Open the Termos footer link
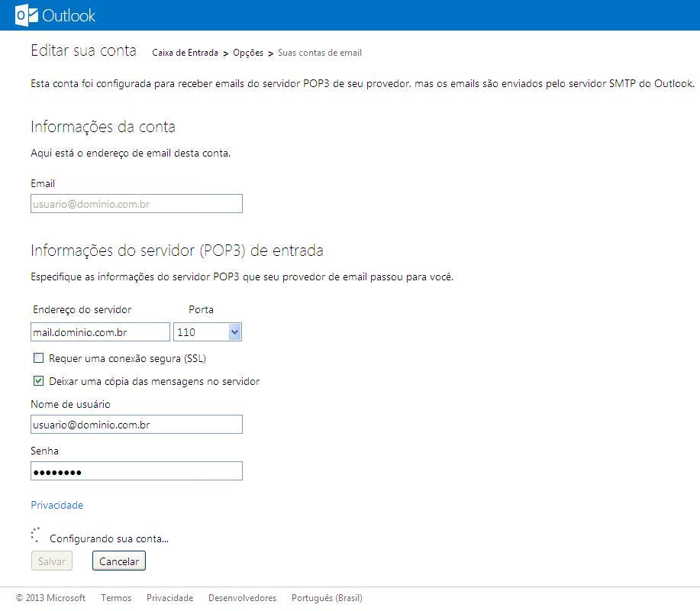Image resolution: width=700 pixels, height=611 pixels. (116, 597)
